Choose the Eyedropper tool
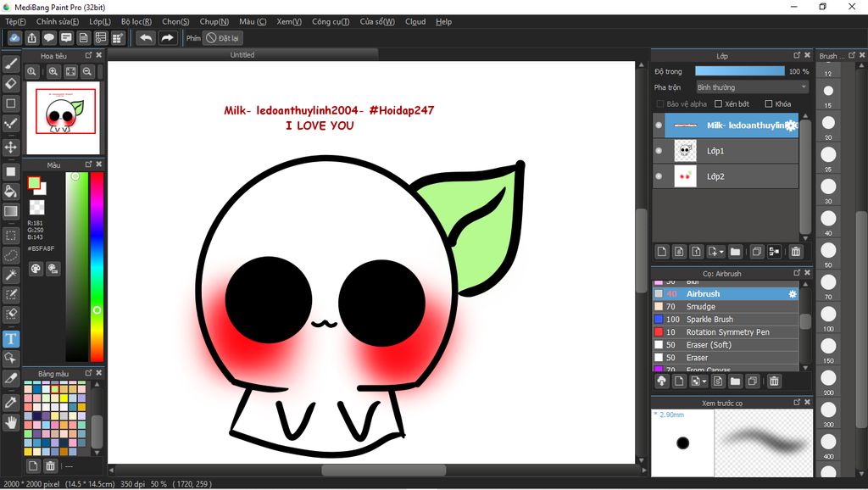The width and height of the screenshot is (868, 490). 11,401
